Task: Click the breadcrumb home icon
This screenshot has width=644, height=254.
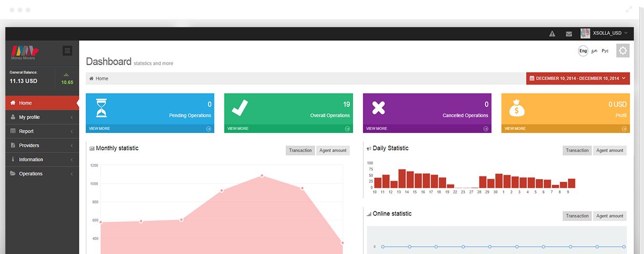Action: click(x=91, y=79)
